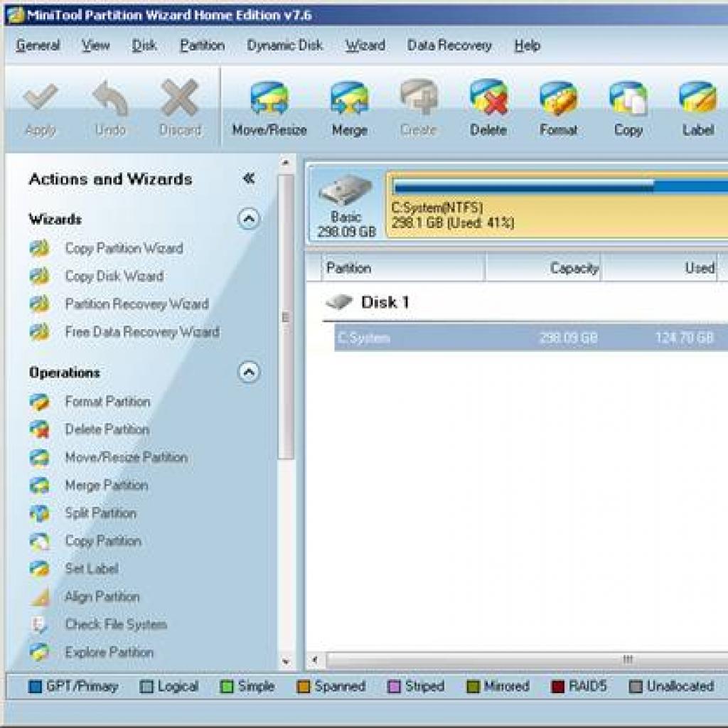Launch the Copy Disk Wizard
The height and width of the screenshot is (728, 728).
pyautogui.click(x=114, y=277)
